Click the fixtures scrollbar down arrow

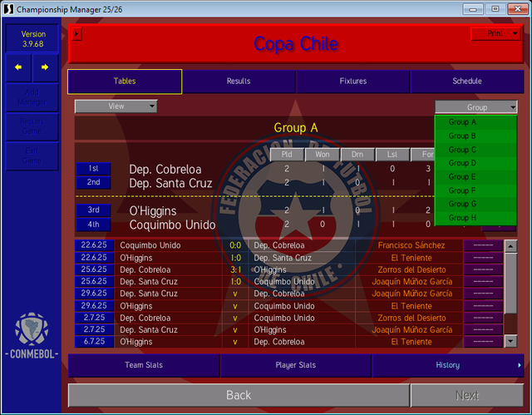coord(510,341)
